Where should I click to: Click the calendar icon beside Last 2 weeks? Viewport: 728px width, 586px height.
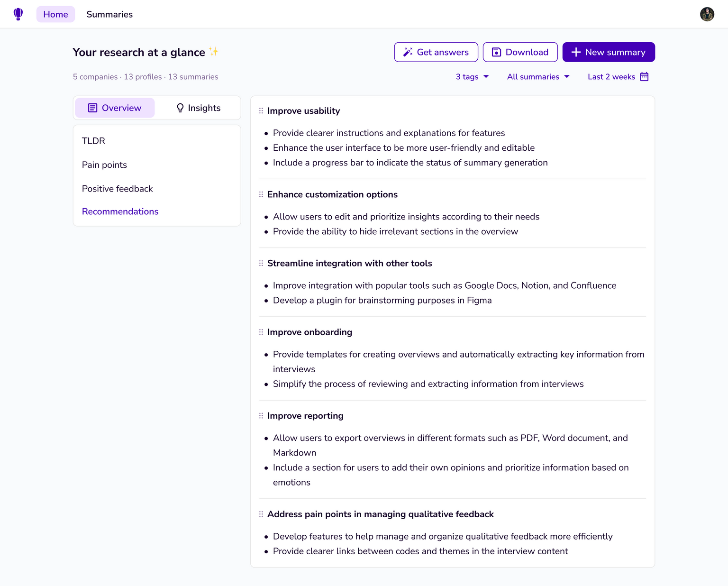tap(644, 77)
